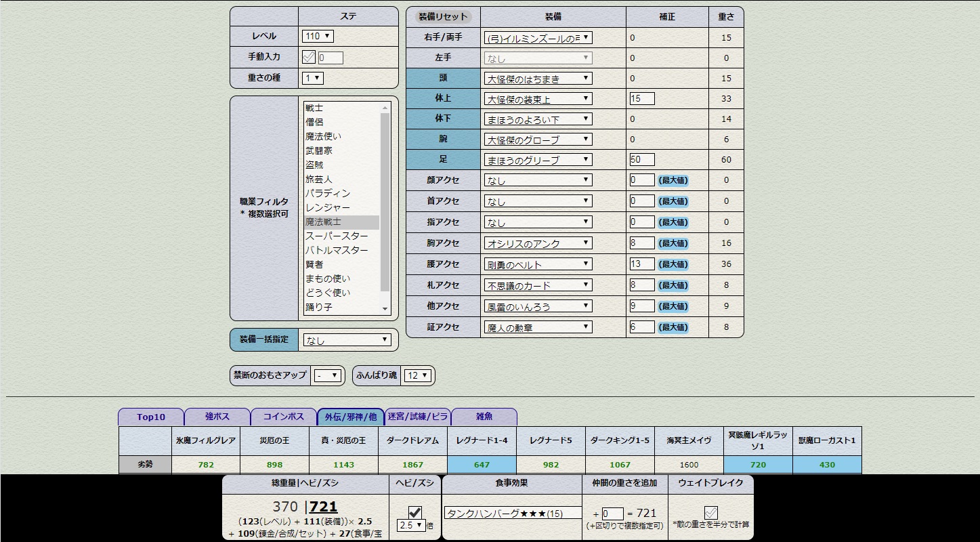Open the 2.5 倍 multiplier dropdown

(x=410, y=525)
